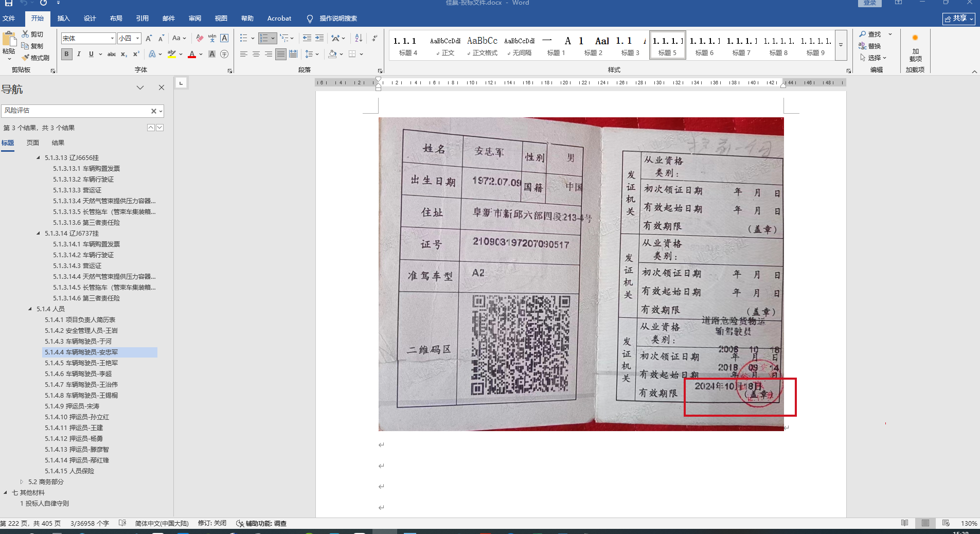This screenshot has height=534, width=980.
Task: Click the red font color swatch
Action: click(x=192, y=54)
